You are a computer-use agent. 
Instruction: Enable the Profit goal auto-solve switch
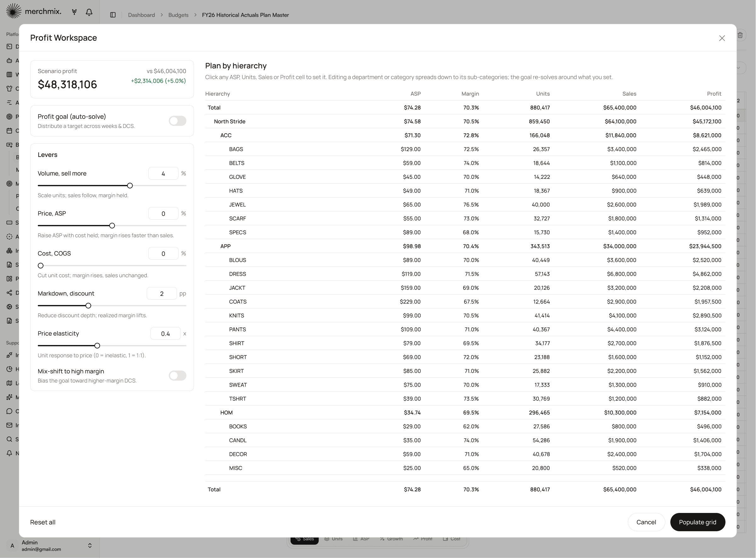[178, 121]
